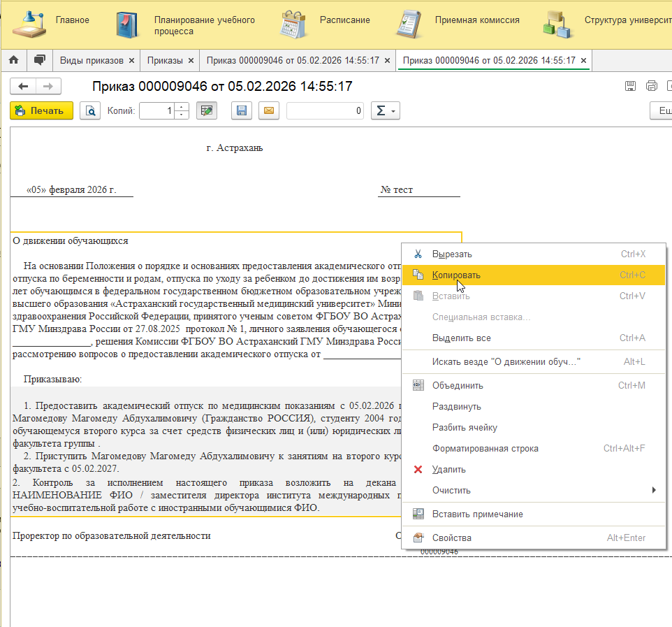Increase copies count with up arrow

(182, 107)
